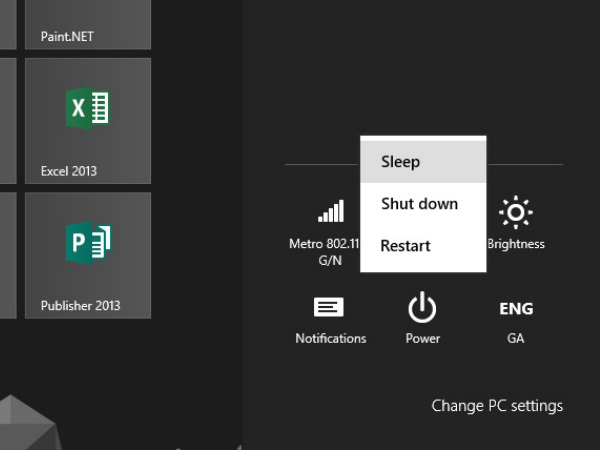Open the Brightness sun icon

516,212
